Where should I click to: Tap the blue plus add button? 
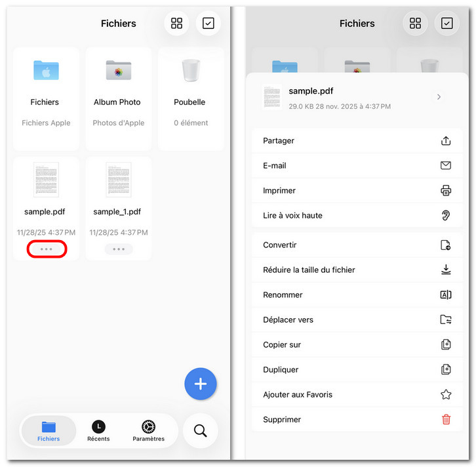(x=201, y=384)
